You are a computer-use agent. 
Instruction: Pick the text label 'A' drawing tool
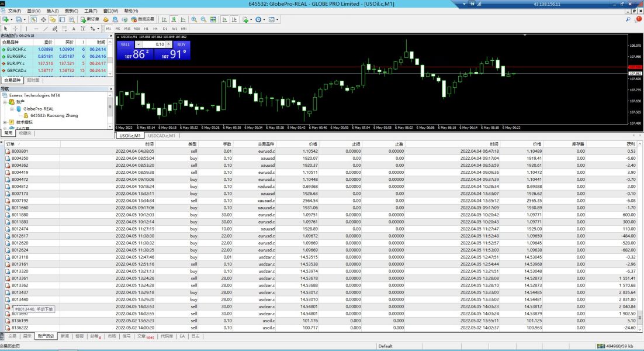pyautogui.click(x=74, y=28)
